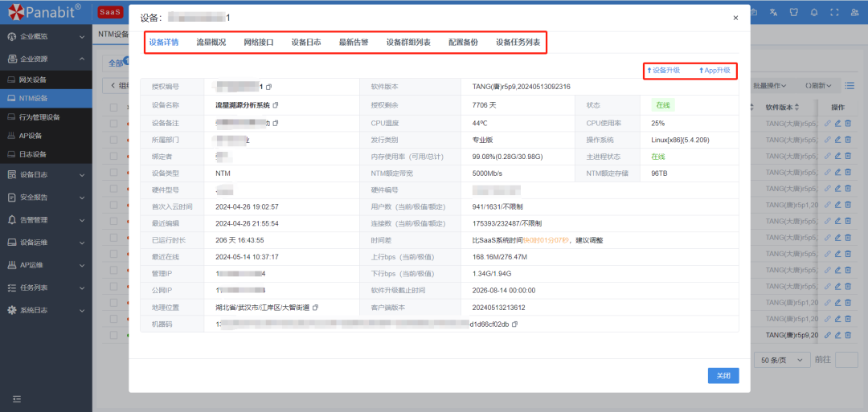Click the 全部 filter tab behind dialog
The height and width of the screenshot is (412, 868).
click(x=117, y=63)
